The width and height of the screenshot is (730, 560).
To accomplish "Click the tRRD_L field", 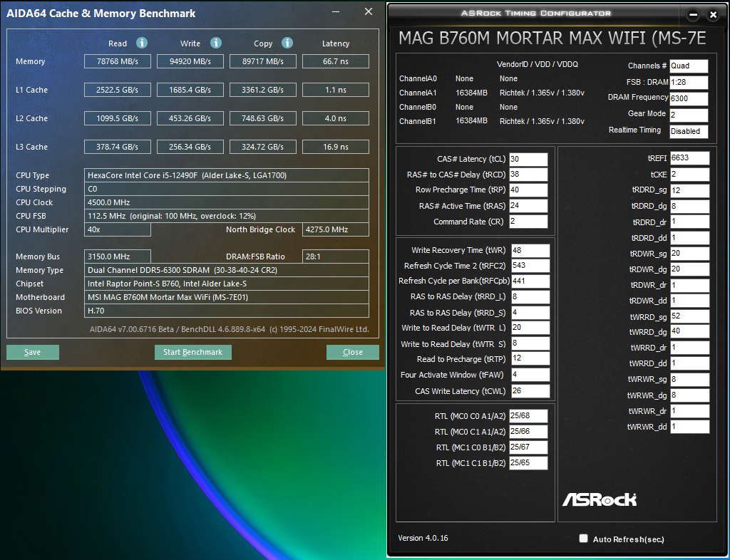I will pos(530,297).
